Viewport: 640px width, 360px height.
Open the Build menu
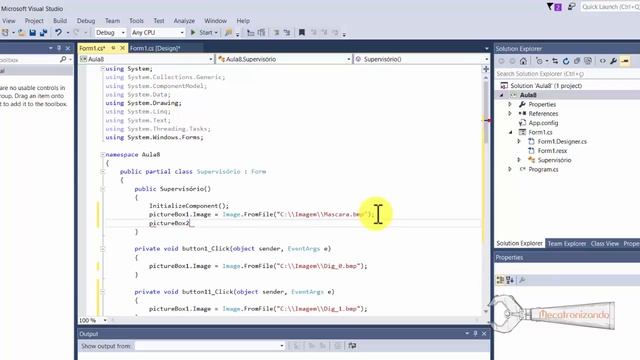pyautogui.click(x=60, y=21)
